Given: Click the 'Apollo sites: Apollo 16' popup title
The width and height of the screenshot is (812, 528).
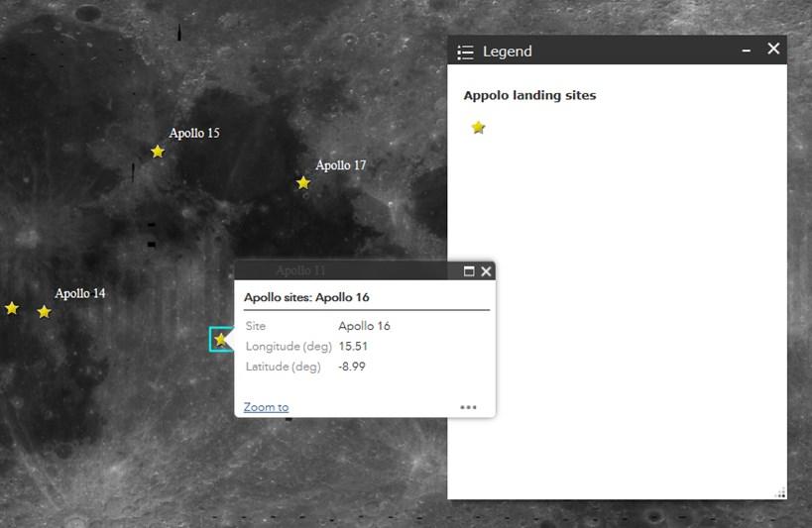Looking at the screenshot, I should coord(306,297).
